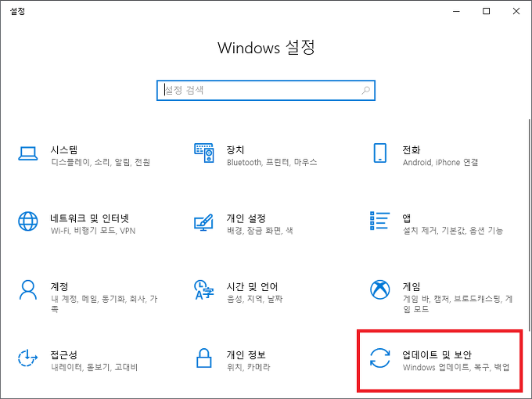The height and width of the screenshot is (399, 532).
Task: Open the 접근성 dashed clock icon
Action: 27,358
